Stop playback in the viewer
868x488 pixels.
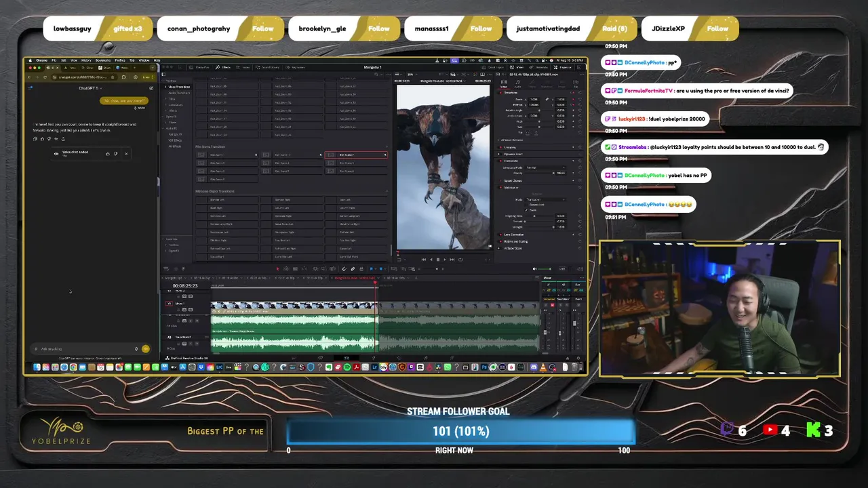coord(438,260)
